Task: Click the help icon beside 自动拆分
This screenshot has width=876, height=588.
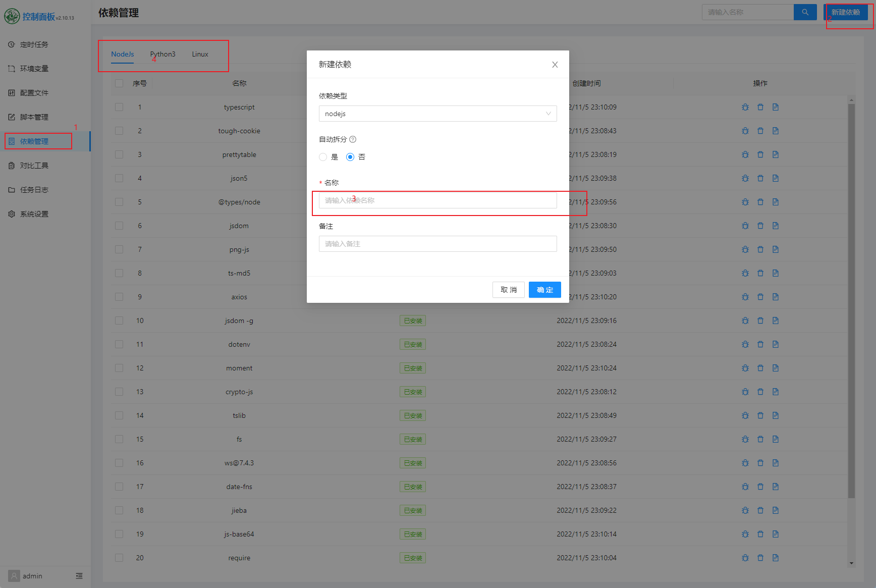Action: click(x=353, y=139)
